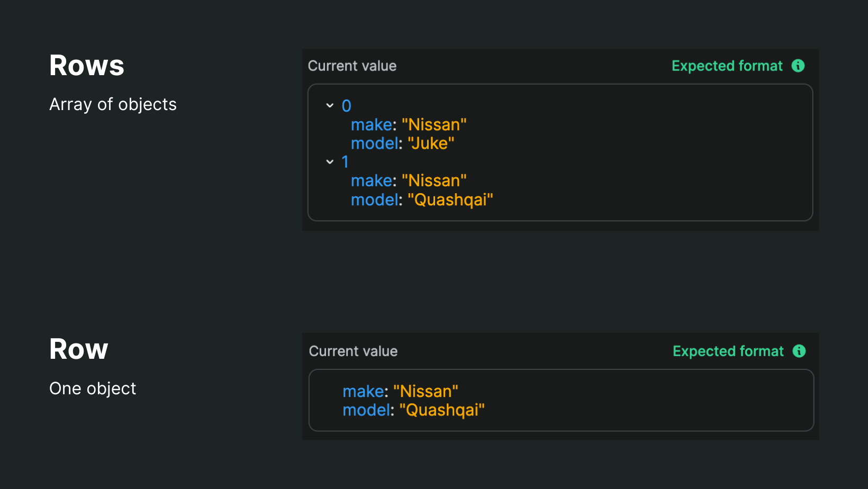Screen dimensions: 868x489
Task: Click "One object" description text
Action: (x=93, y=388)
